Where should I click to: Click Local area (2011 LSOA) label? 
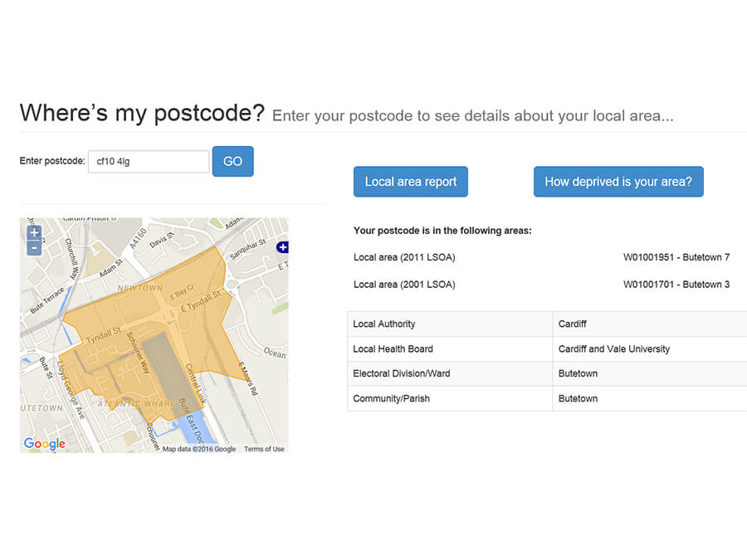click(x=404, y=258)
